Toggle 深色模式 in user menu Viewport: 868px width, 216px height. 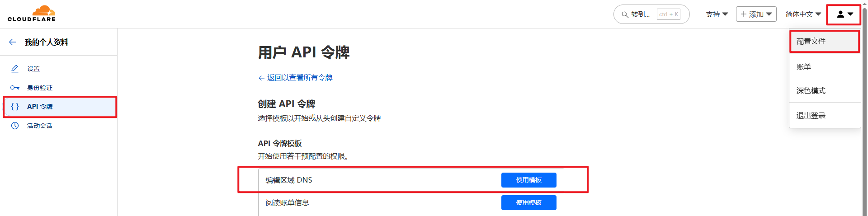pyautogui.click(x=811, y=90)
